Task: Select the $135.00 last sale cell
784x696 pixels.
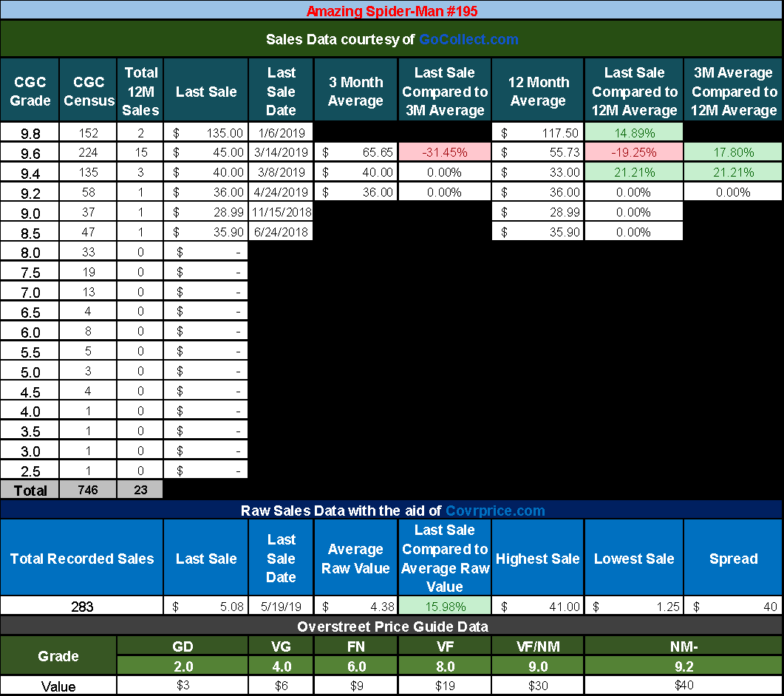Action: coord(206,132)
